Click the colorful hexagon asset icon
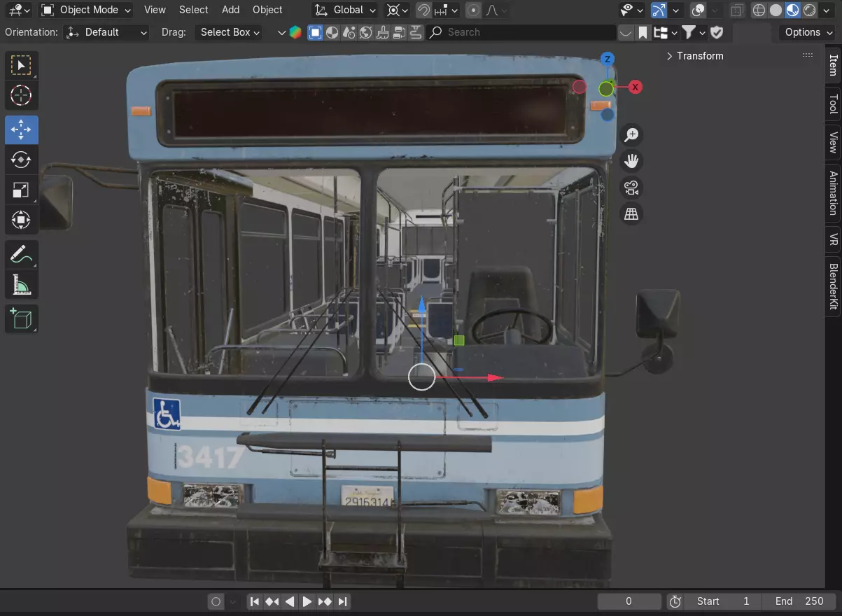The height and width of the screenshot is (616, 842). coord(295,32)
